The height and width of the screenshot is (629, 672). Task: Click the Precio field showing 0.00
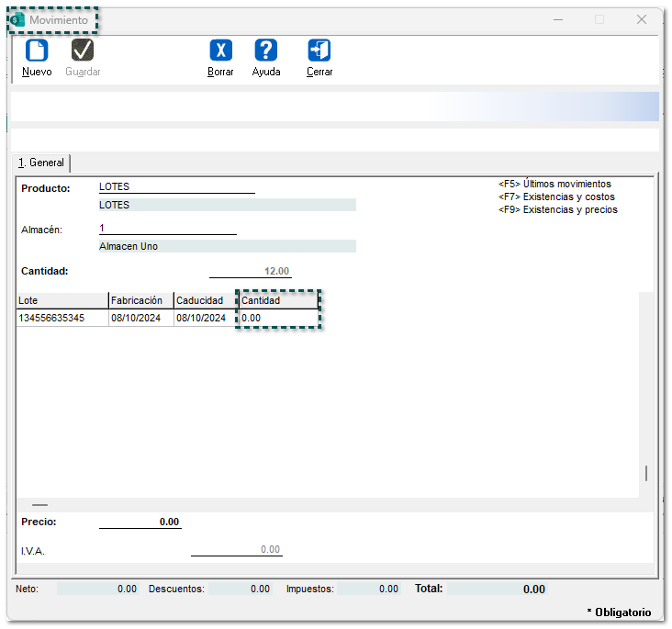(x=140, y=522)
